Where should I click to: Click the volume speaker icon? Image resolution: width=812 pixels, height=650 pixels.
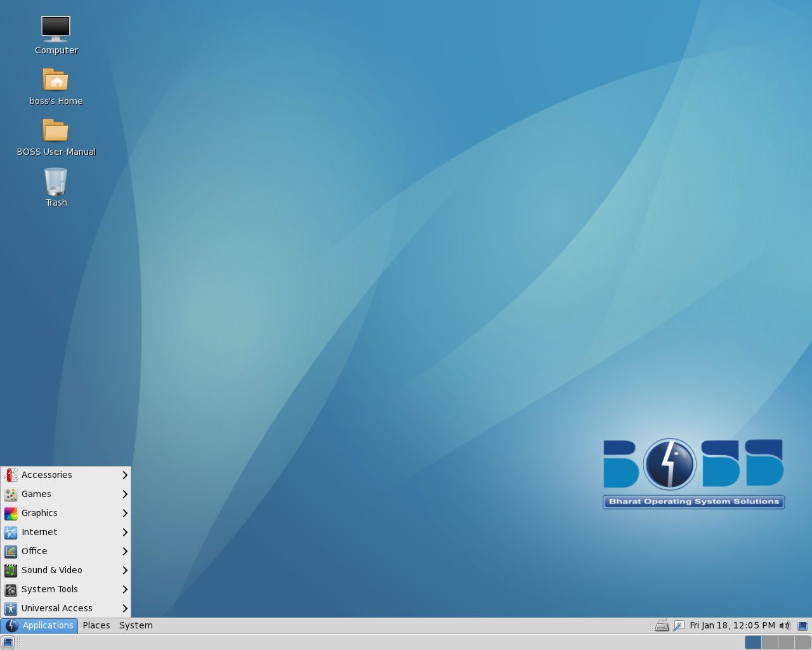(x=785, y=625)
